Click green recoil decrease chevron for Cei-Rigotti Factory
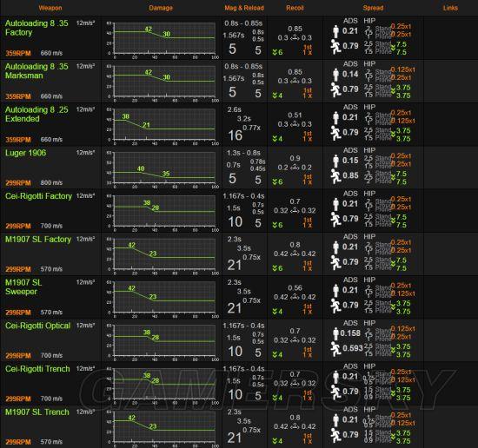This screenshot has width=478, height=448. (275, 225)
